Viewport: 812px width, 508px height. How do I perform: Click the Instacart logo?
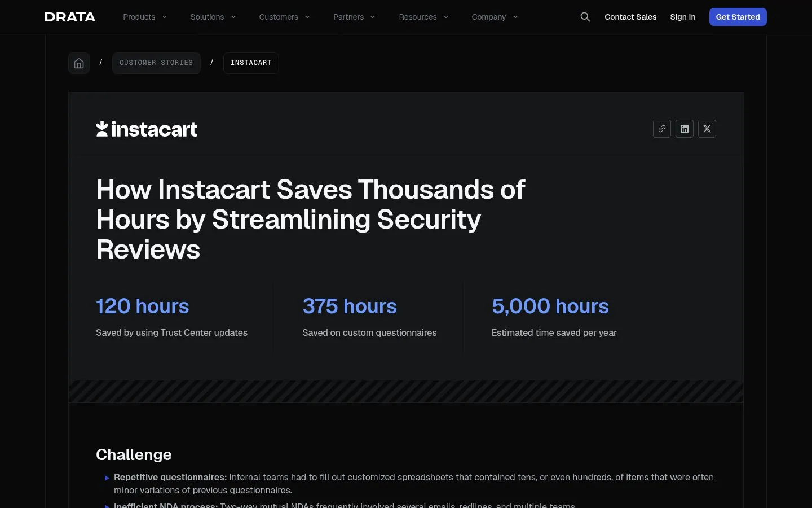click(x=147, y=129)
